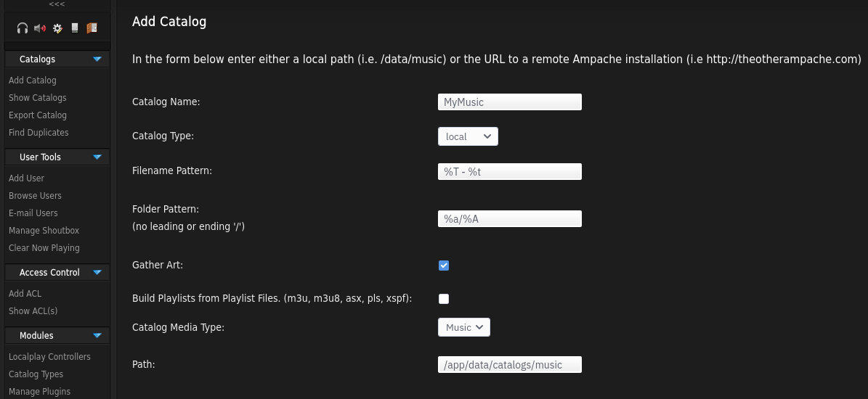
Task: Open Show Catalogs in the sidebar
Action: pos(38,98)
